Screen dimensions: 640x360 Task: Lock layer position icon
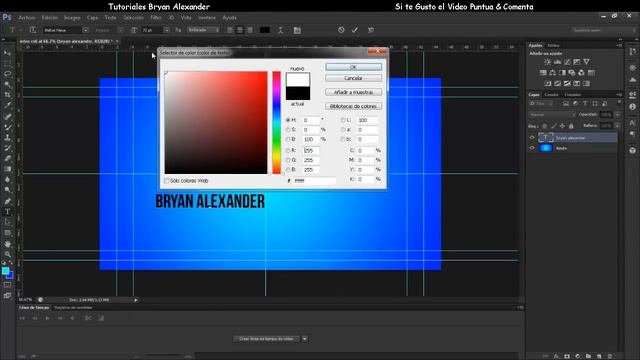coord(562,126)
